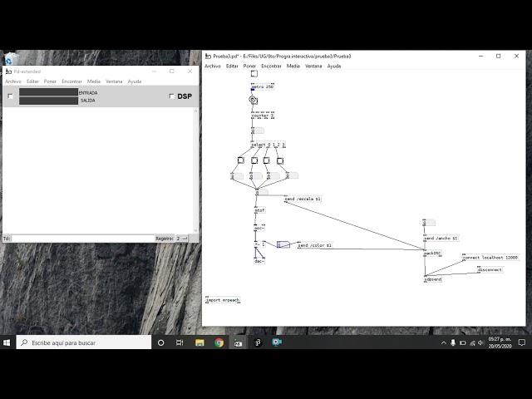Select the osc~ object
Screen dimensions: 532x399
(x=259, y=228)
